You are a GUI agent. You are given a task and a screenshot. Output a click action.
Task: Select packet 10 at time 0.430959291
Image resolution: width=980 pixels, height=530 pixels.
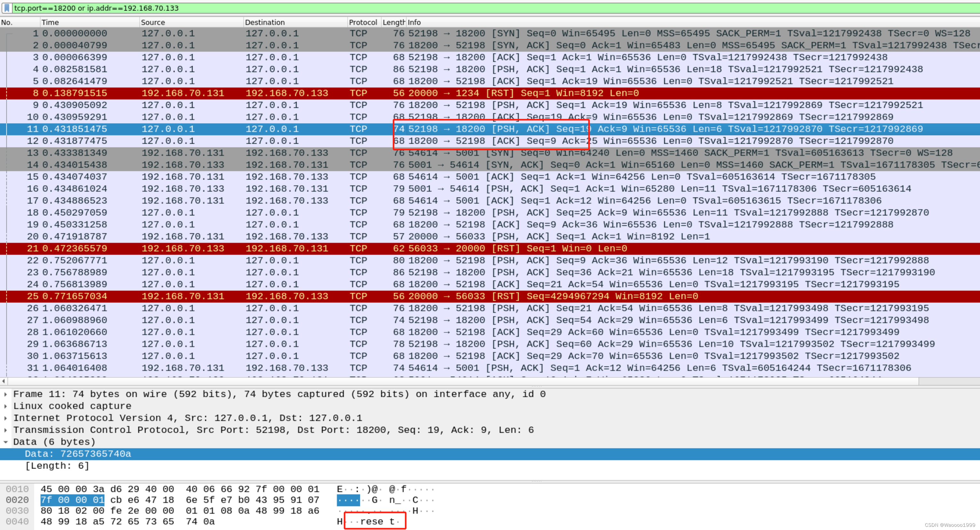pyautogui.click(x=490, y=117)
